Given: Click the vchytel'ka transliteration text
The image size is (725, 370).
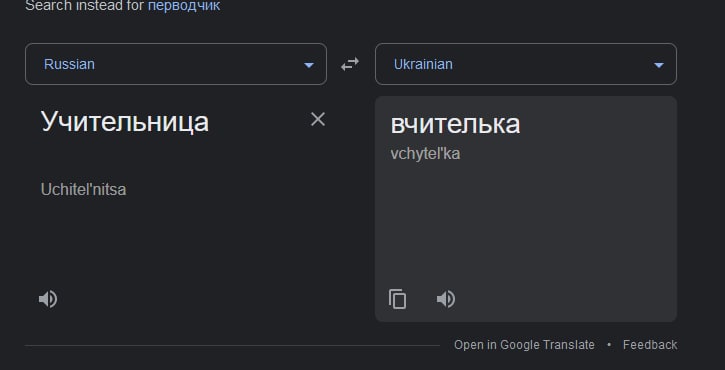Looking at the screenshot, I should tap(425, 154).
